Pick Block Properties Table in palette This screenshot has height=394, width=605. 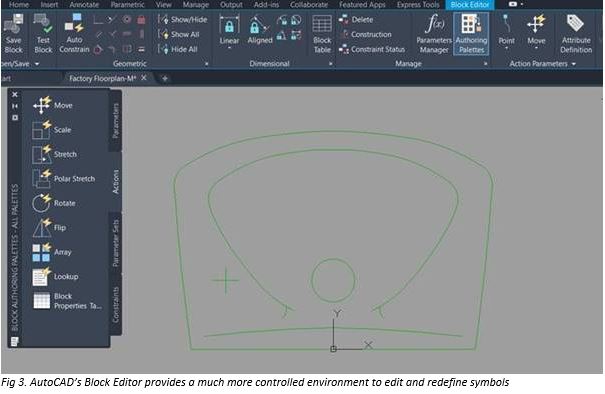(67, 301)
